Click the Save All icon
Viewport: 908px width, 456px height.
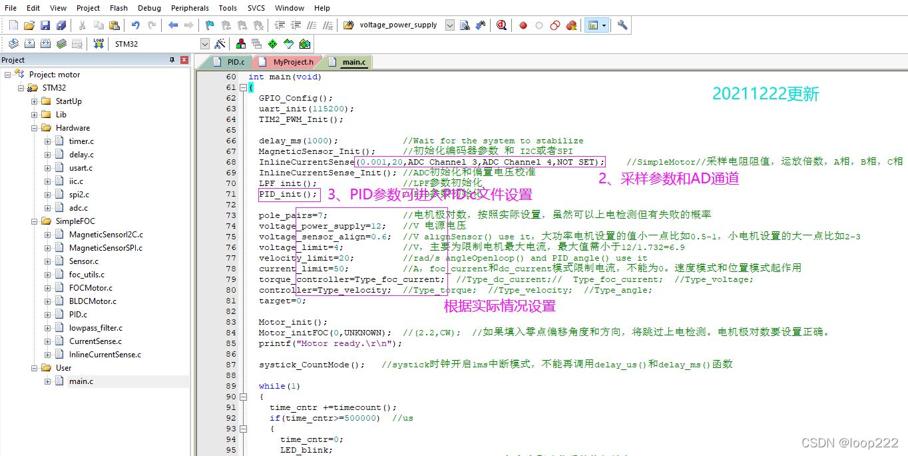coord(61,25)
